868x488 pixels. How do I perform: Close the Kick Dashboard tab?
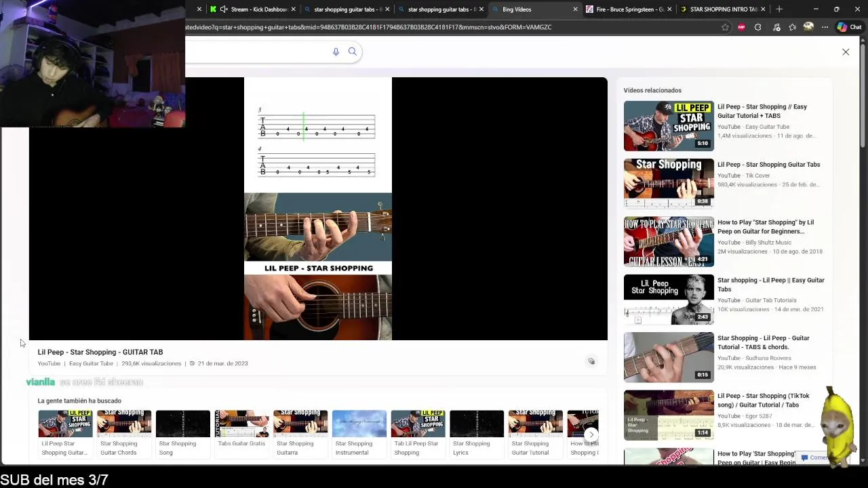coord(294,9)
